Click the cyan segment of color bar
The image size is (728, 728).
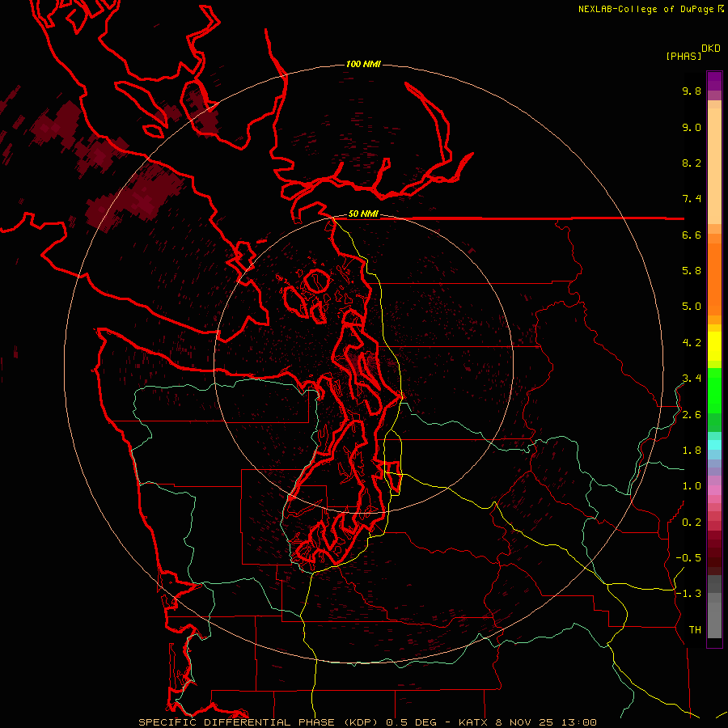pos(714,445)
